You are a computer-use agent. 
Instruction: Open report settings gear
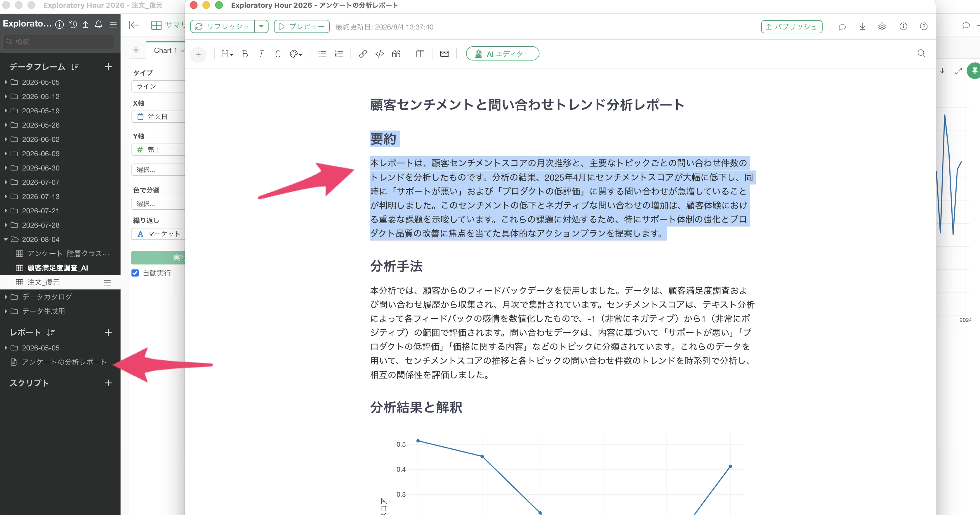882,27
